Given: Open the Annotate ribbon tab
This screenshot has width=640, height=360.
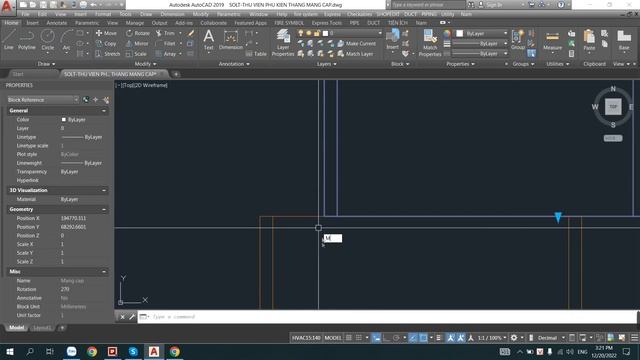Looking at the screenshot, I should tap(57, 23).
